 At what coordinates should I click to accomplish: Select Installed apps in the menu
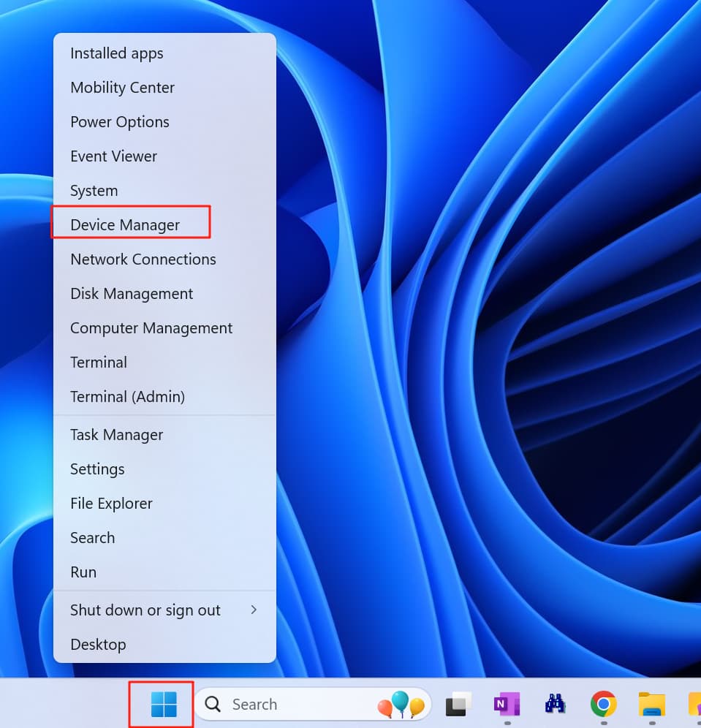click(117, 53)
